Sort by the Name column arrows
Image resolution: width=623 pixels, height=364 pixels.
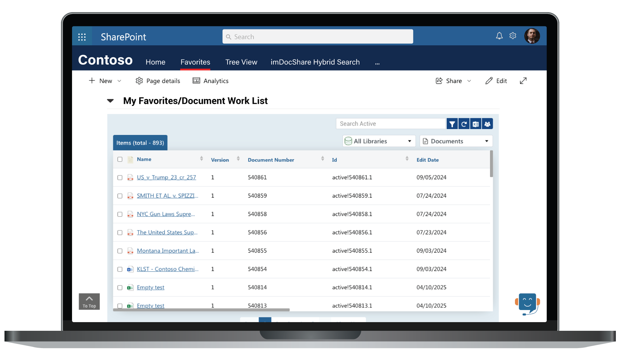click(x=201, y=158)
